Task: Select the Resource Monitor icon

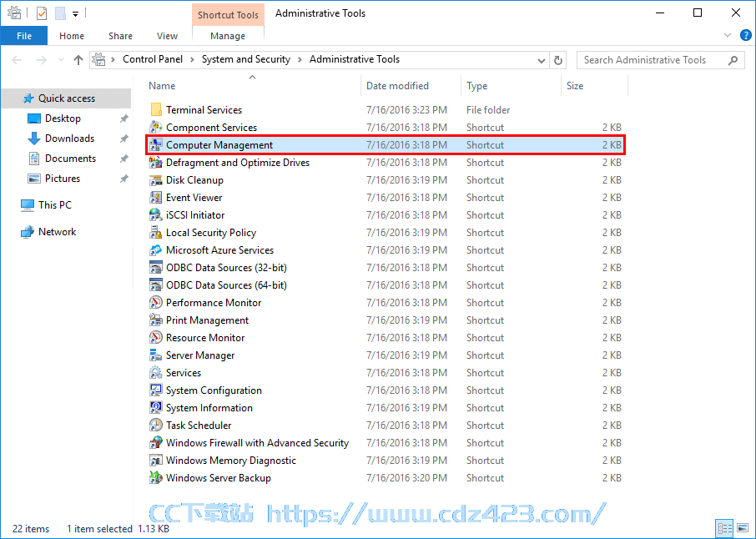Action: pos(156,337)
